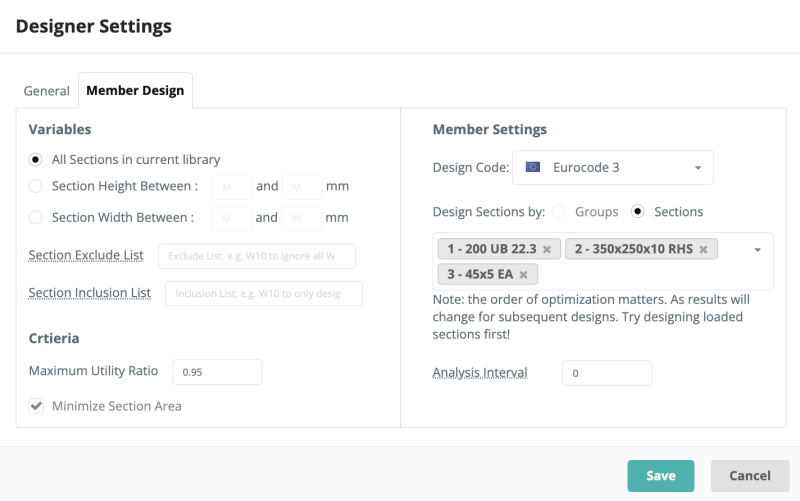Remove the 200 UB 22.3 section tag
Screen dimensions: 800x501
pyautogui.click(x=547, y=249)
